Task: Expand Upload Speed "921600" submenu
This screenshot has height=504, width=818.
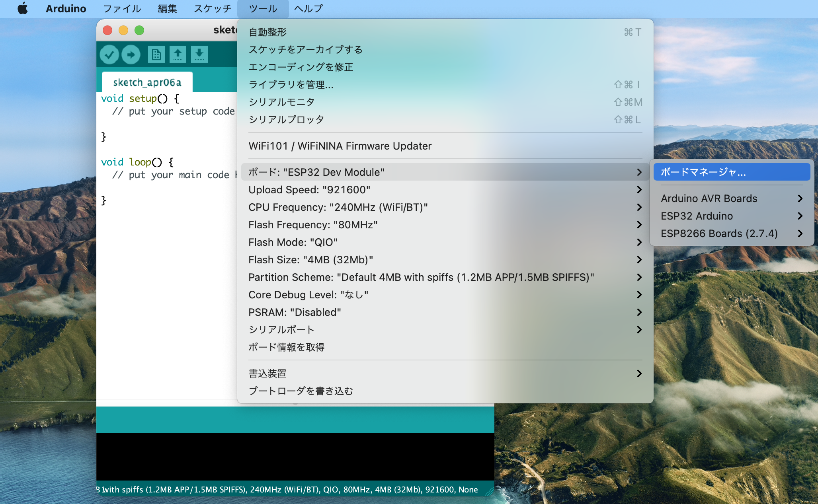Action: 445,189
